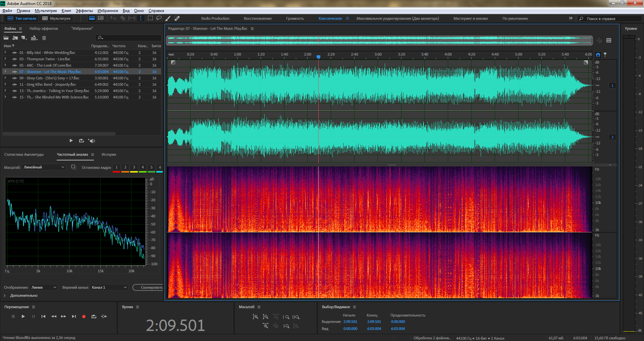644x341 pixels.
Task: Click the headphones snapping icon near timeline
Action: coord(598,55)
